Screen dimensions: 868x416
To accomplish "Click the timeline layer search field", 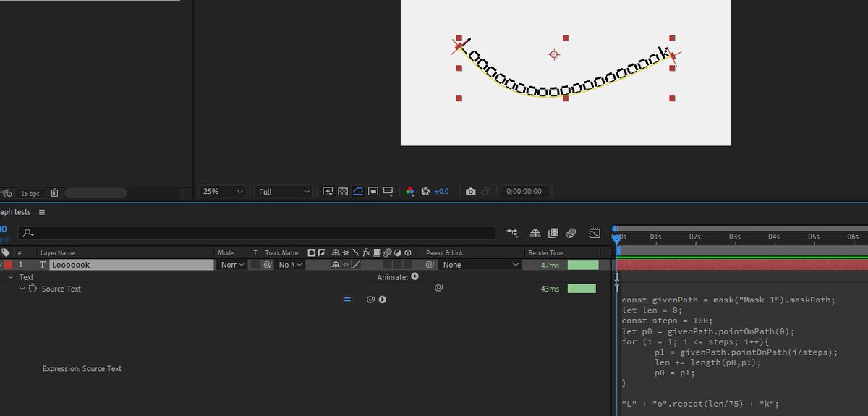I will [x=257, y=233].
